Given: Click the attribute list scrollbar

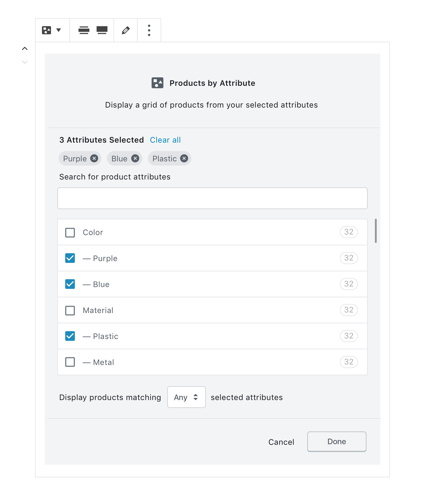Looking at the screenshot, I should click(375, 231).
